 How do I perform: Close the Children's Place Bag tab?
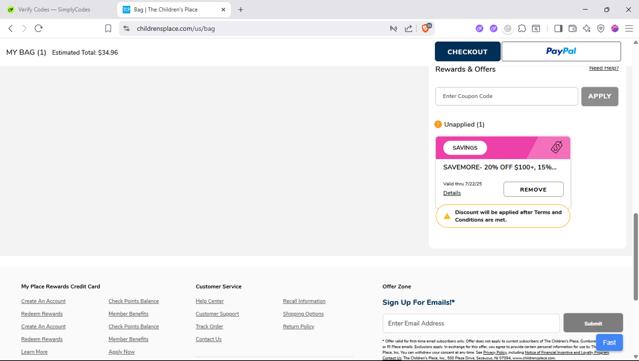click(223, 9)
